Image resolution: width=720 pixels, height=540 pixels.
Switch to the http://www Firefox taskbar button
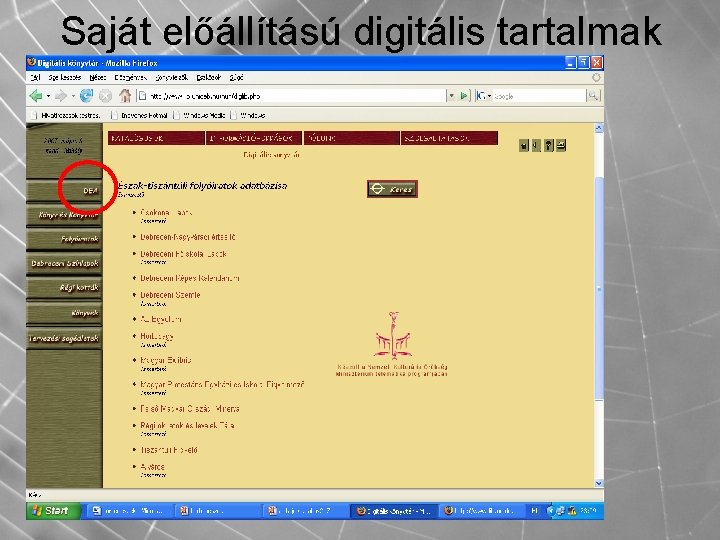(481, 511)
